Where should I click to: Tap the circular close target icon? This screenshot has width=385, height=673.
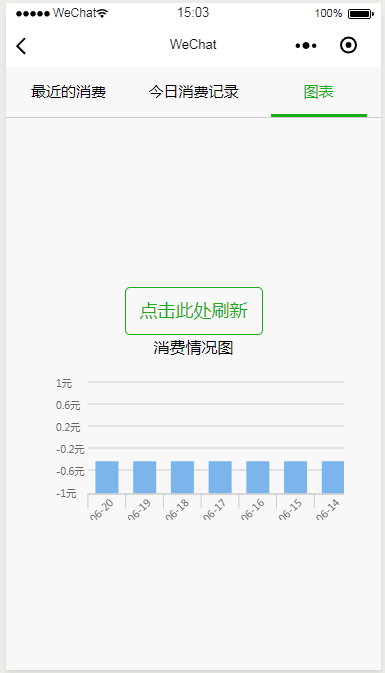(x=348, y=45)
